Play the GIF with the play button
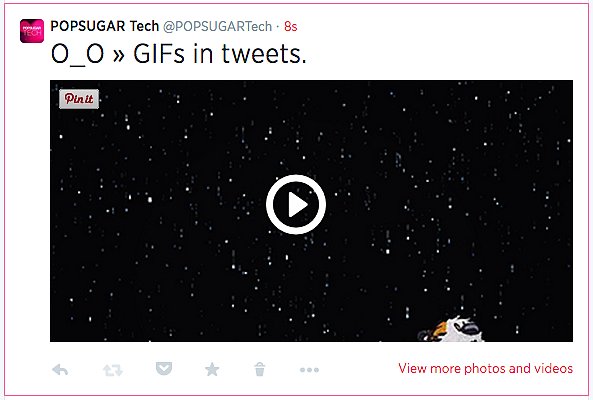 tap(296, 205)
